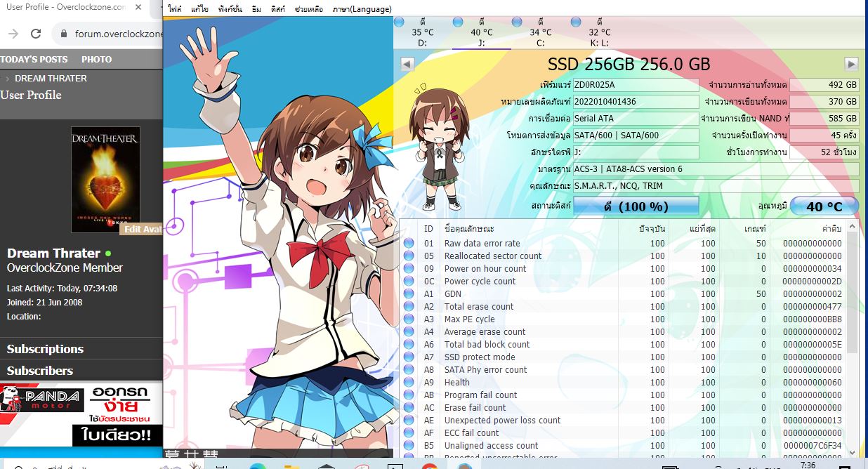868x469 pixels.
Task: Open the ภาษา(Language) menu
Action: click(x=362, y=9)
